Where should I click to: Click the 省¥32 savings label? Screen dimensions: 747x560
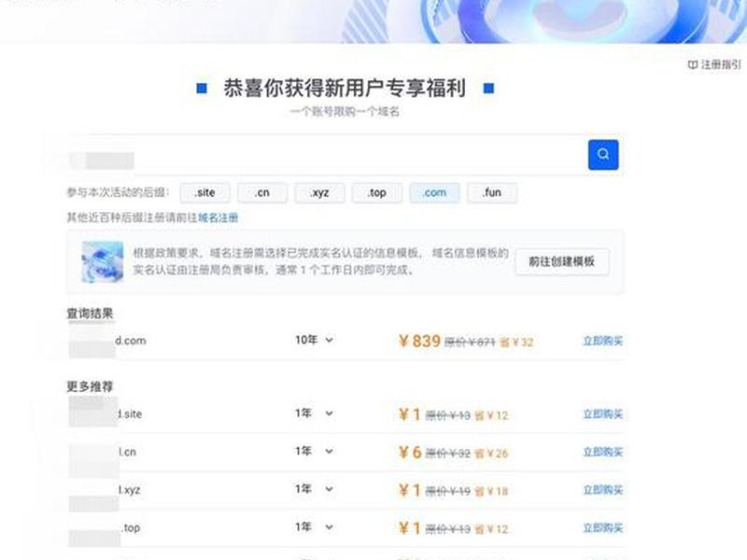pyautogui.click(x=516, y=342)
